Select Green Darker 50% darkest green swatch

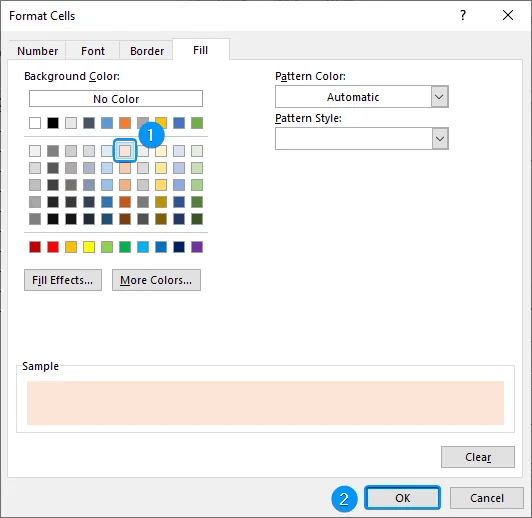coord(197,219)
